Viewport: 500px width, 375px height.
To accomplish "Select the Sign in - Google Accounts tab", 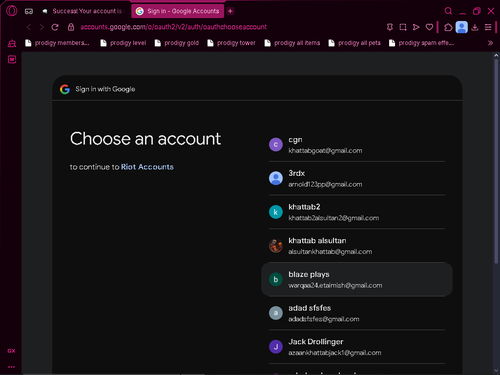I will 178,11.
